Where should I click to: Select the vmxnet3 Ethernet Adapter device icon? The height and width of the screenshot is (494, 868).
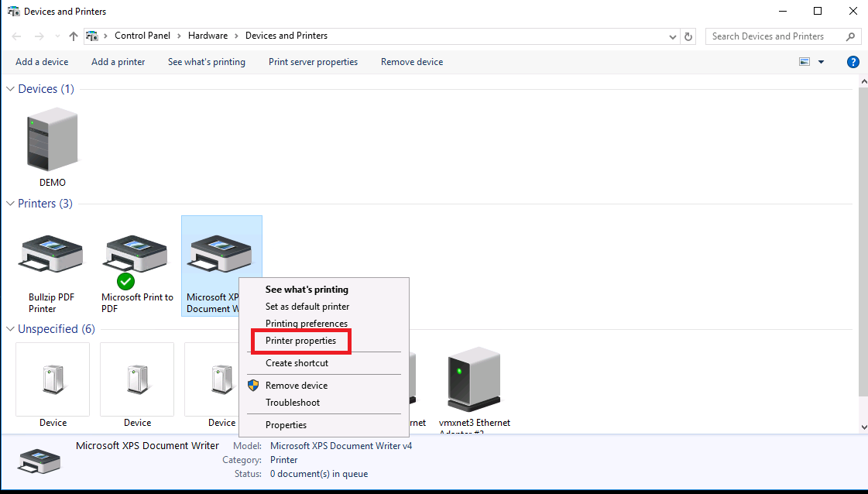[x=474, y=380]
